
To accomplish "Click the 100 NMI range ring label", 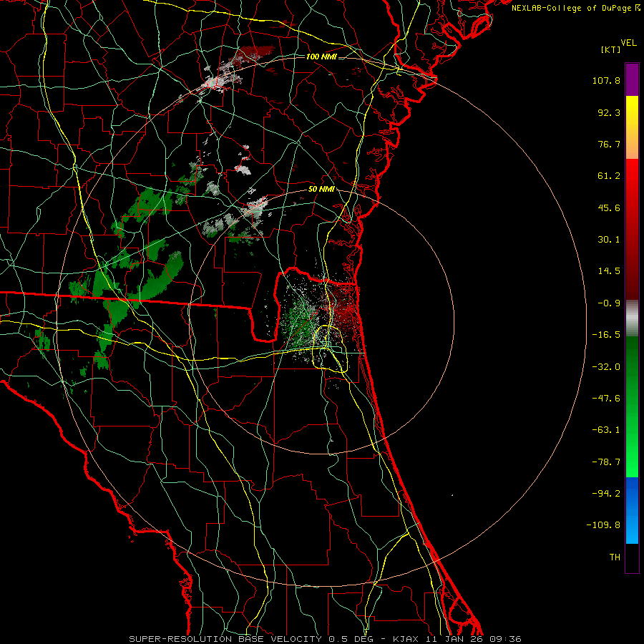I will click(x=321, y=57).
